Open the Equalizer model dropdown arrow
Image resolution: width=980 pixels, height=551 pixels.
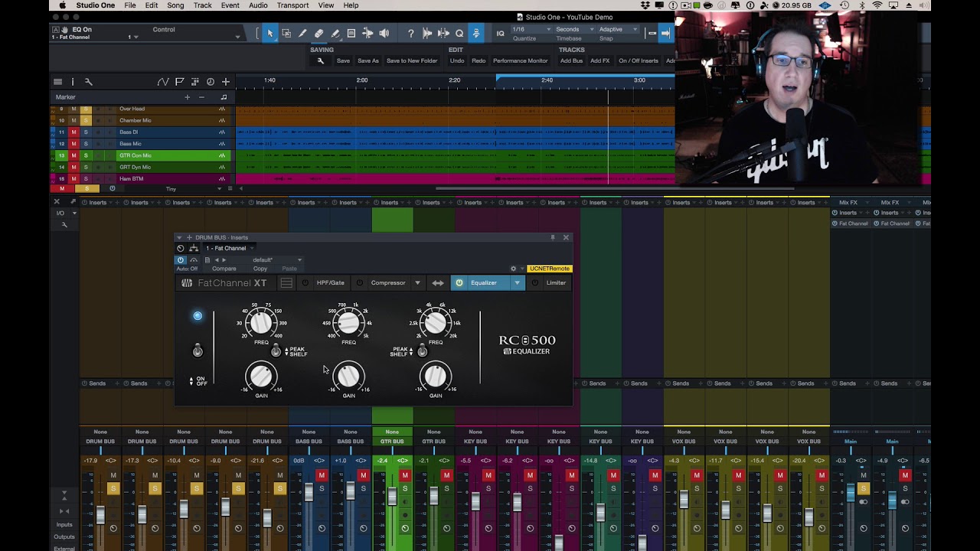pyautogui.click(x=517, y=283)
